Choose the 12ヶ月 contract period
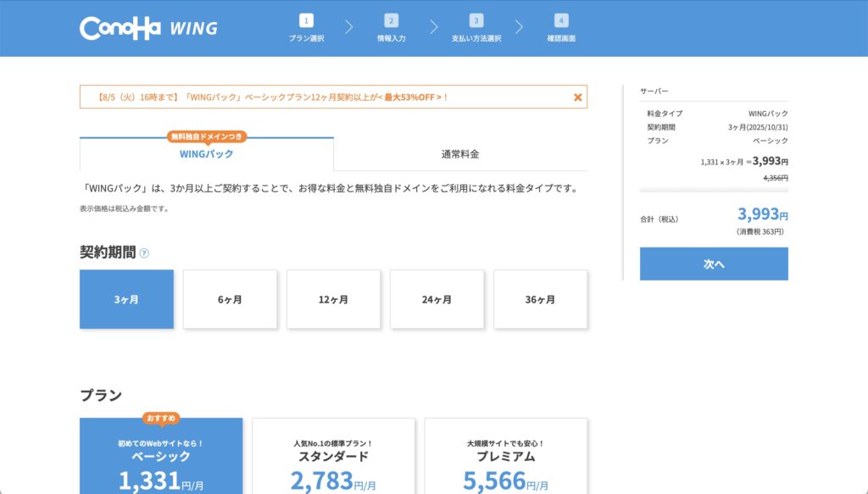 click(x=333, y=299)
